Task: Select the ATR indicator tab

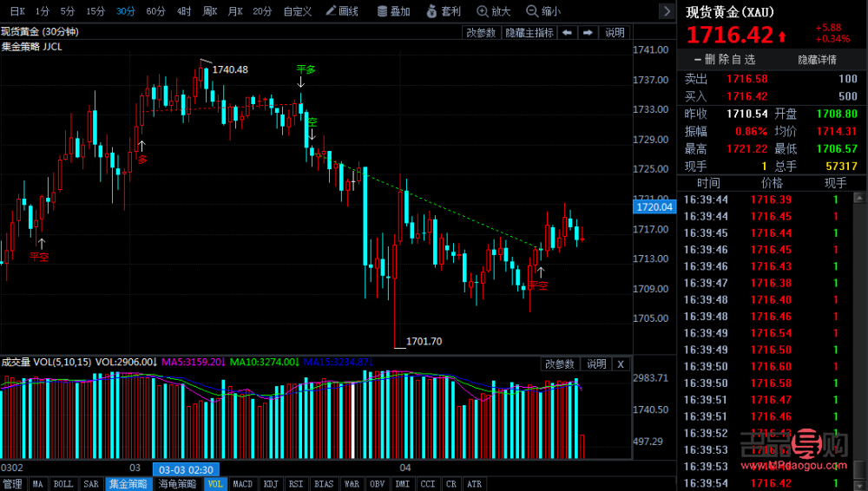Action: point(475,484)
